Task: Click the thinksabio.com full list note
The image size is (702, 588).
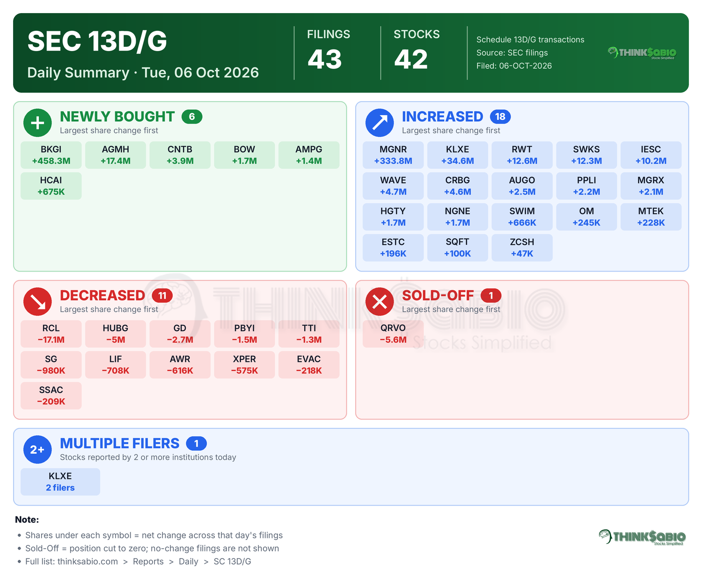Action: click(138, 561)
